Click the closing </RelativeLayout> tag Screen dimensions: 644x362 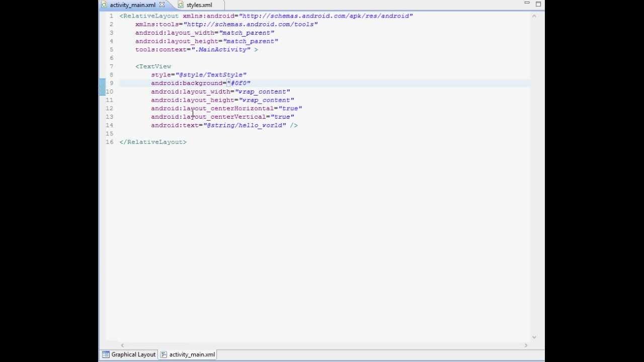click(x=153, y=142)
